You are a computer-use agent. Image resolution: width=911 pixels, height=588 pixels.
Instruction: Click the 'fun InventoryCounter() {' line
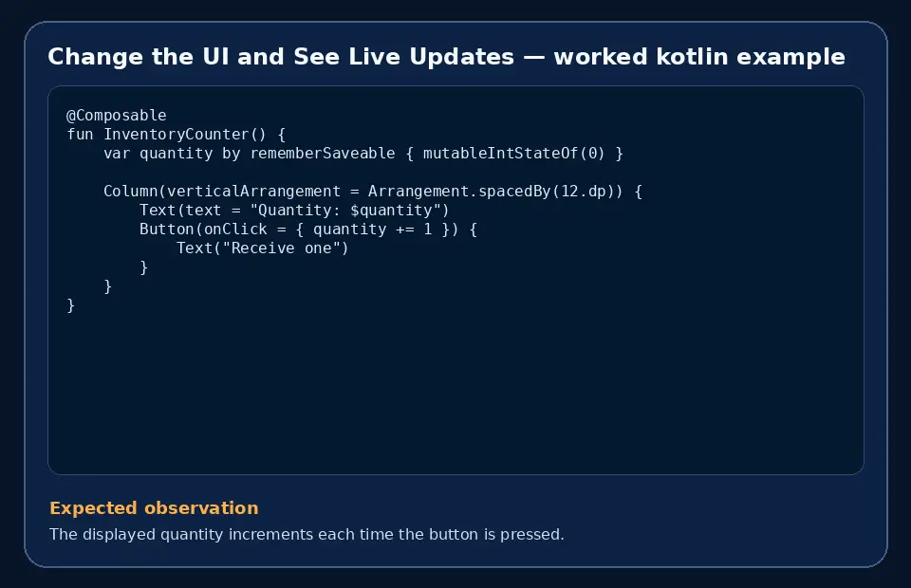(x=177, y=134)
